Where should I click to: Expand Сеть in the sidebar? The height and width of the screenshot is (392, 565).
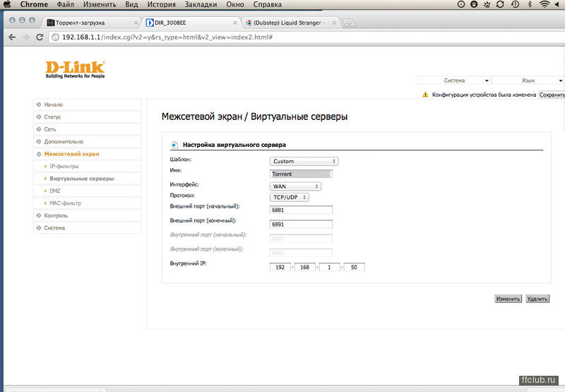click(87, 129)
